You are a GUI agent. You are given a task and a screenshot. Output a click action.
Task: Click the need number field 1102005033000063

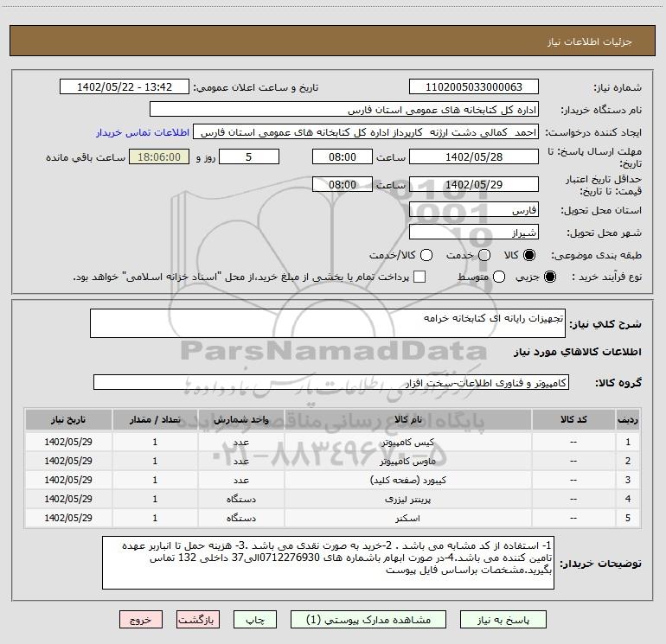(474, 86)
